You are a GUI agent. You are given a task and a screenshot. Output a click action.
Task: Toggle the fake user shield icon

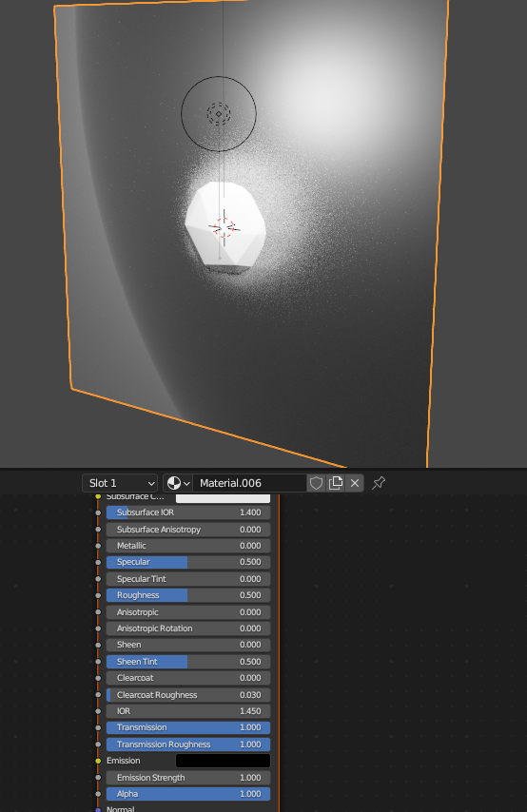(x=316, y=483)
